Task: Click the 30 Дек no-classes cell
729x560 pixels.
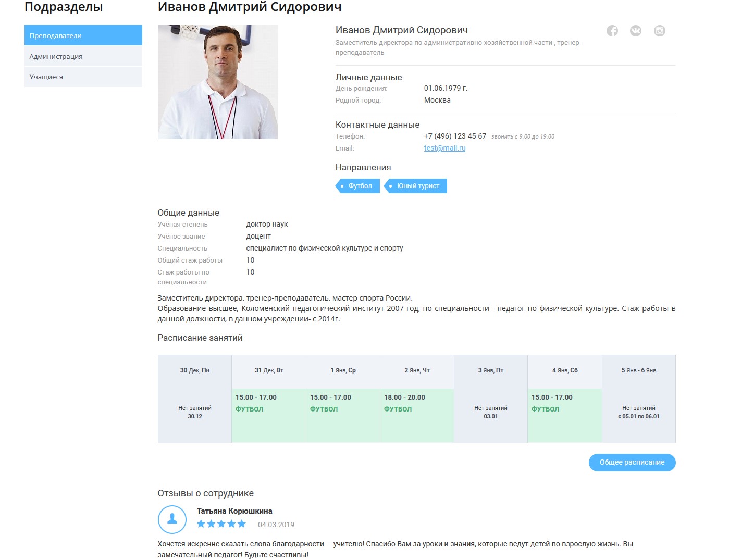Action: coord(195,412)
